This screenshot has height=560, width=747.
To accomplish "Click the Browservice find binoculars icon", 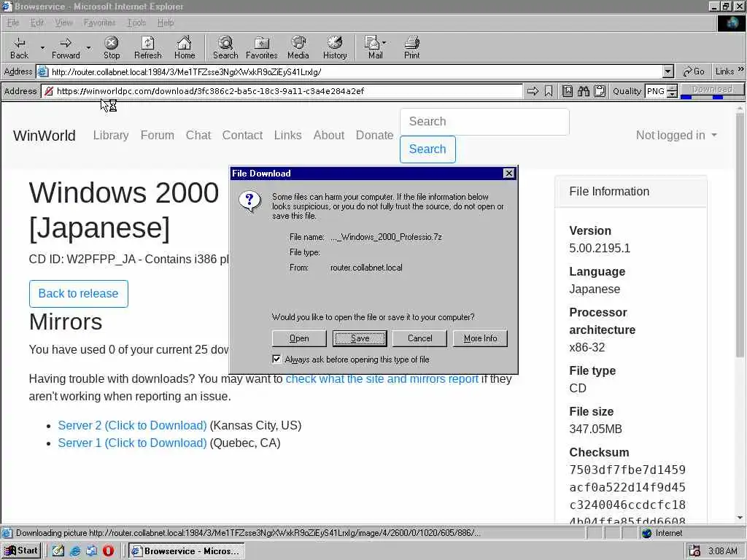I will [584, 91].
